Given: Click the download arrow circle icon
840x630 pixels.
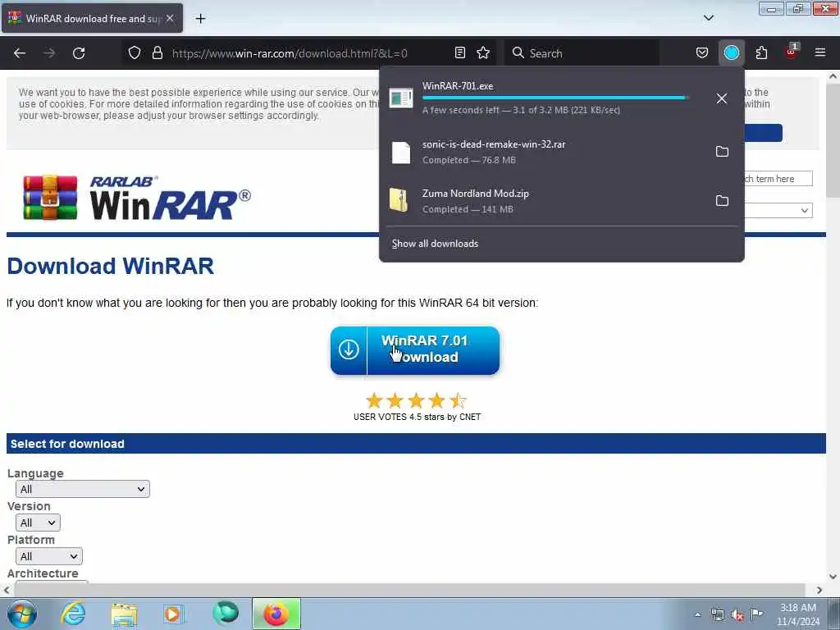Looking at the screenshot, I should 349,349.
